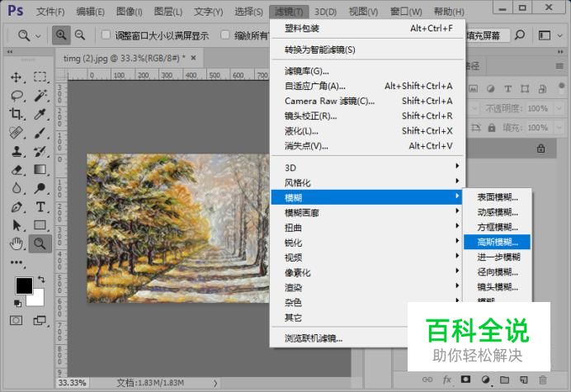
Task: Toggle the lock all layer icon
Action: pyautogui.click(x=492, y=128)
